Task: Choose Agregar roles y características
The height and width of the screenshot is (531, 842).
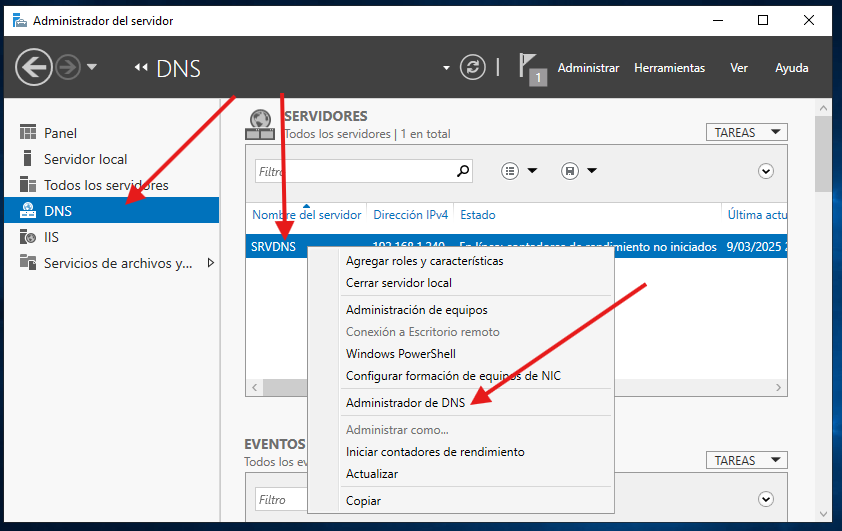Action: [424, 261]
